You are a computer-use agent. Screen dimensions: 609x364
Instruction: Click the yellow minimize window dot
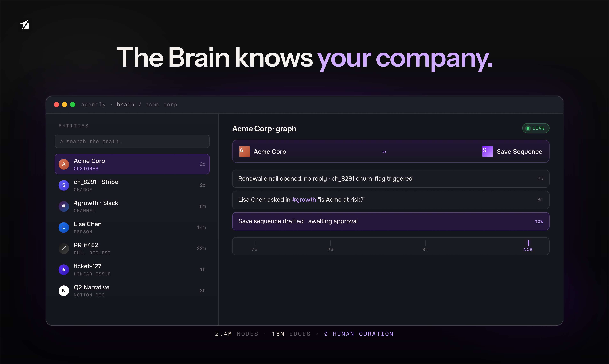coord(64,105)
